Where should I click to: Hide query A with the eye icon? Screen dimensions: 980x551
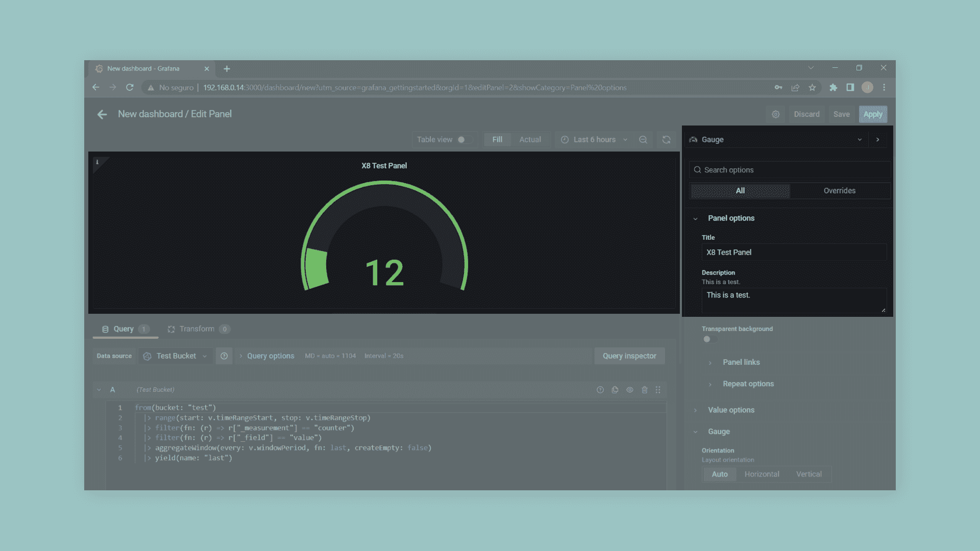tap(630, 390)
